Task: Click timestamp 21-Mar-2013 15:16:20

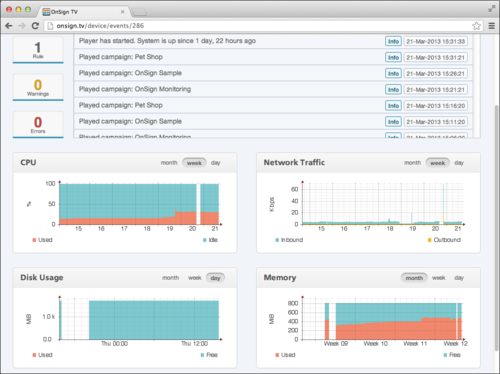Action: [436, 106]
